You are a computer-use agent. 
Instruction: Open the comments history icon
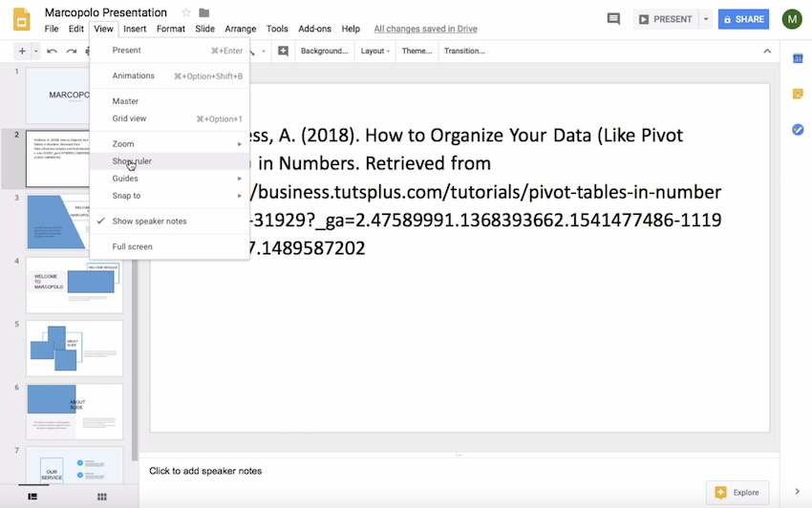pos(613,19)
